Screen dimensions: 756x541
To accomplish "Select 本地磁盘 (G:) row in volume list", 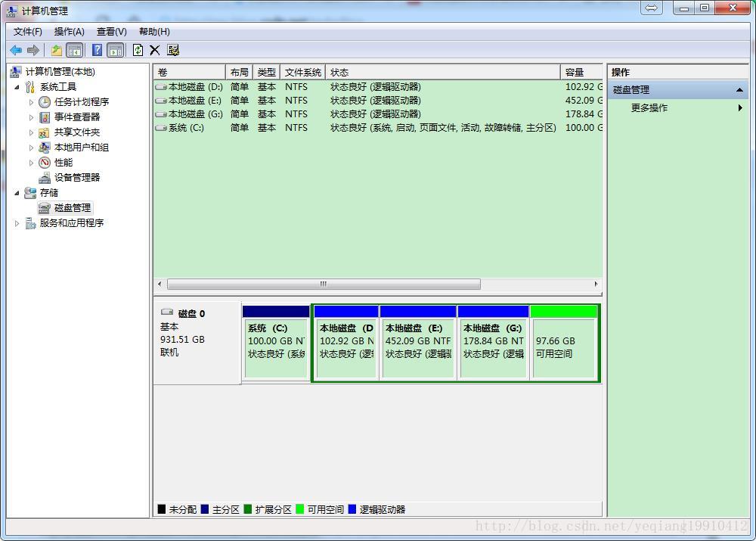I will [x=378, y=114].
